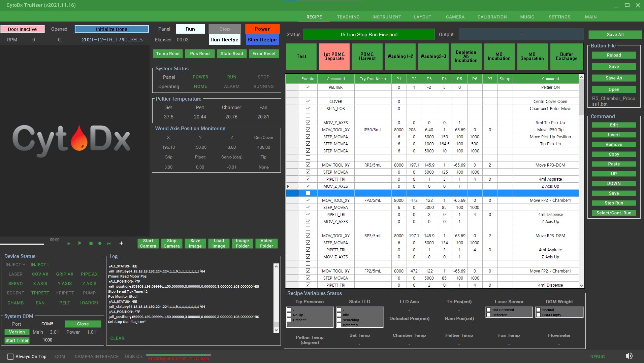Check Enable in the highlighted blue row
The height and width of the screenshot is (363, 644).
point(308,193)
